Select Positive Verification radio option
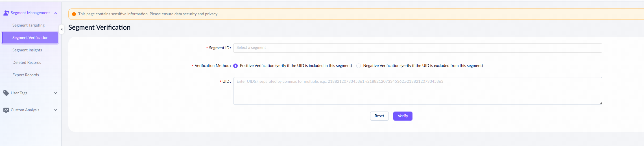The height and width of the screenshot is (146, 644). (x=235, y=66)
